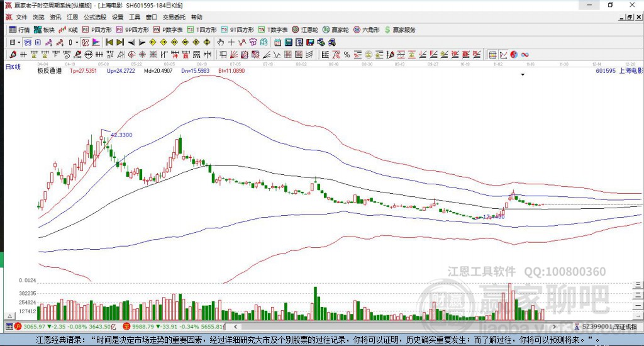Image resolution: width=644 pixels, height=346 pixels.
Task: Click the small black dropdown triangle on chart
Action: (523, 75)
